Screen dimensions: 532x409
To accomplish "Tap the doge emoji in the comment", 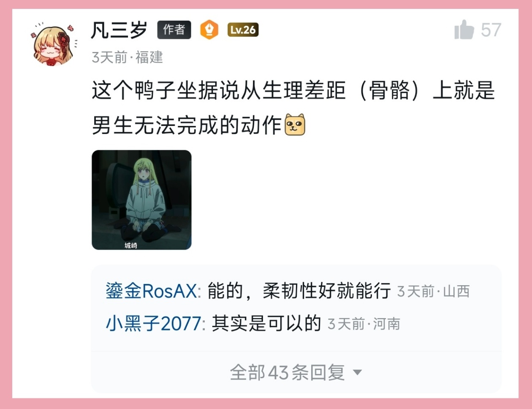I will click(295, 125).
